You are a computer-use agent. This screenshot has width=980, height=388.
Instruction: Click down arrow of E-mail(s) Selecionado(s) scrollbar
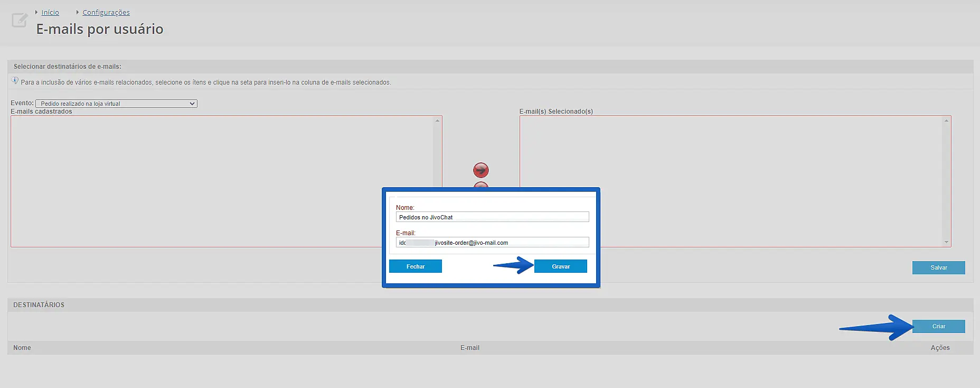[946, 242]
